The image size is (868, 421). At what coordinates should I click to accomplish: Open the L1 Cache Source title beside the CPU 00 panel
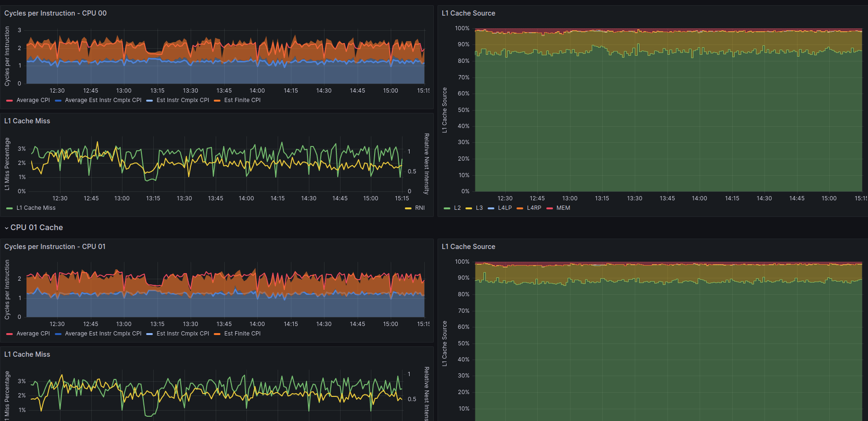[x=468, y=13]
